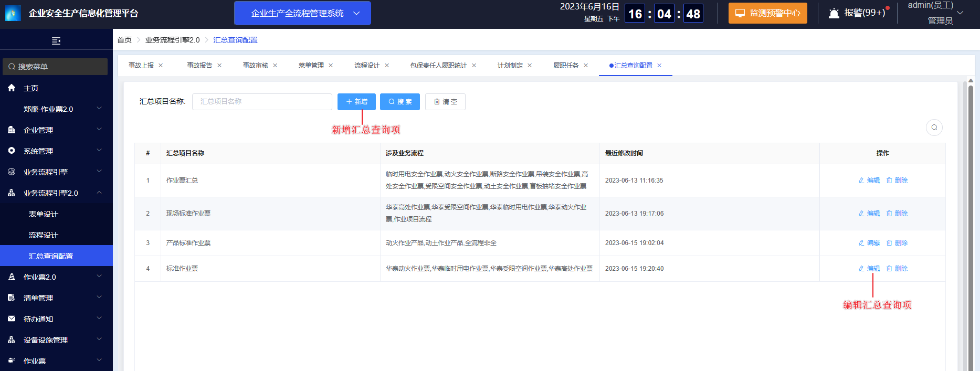Screen dimensions: 980x371
Task: Click the 业务流程引擎 icon in the sidebar
Action: click(12, 172)
